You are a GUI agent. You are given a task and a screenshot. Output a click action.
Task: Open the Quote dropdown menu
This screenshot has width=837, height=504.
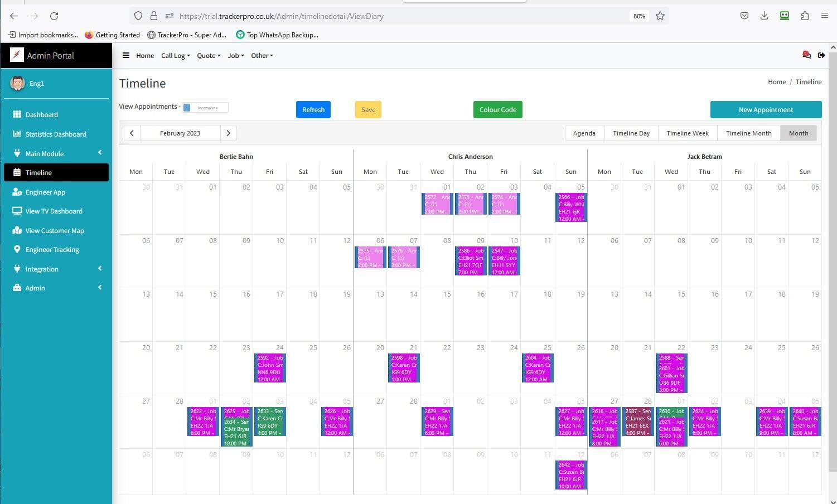coord(208,56)
